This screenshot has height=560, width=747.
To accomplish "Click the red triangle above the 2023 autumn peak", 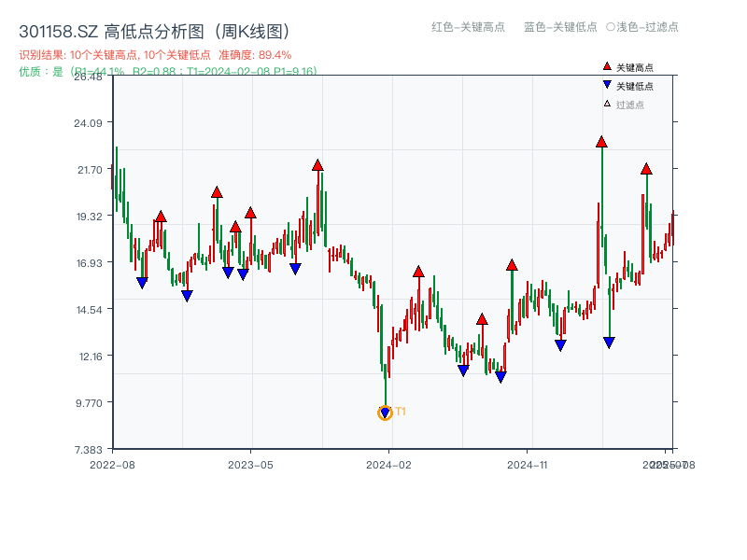I will coord(317,166).
